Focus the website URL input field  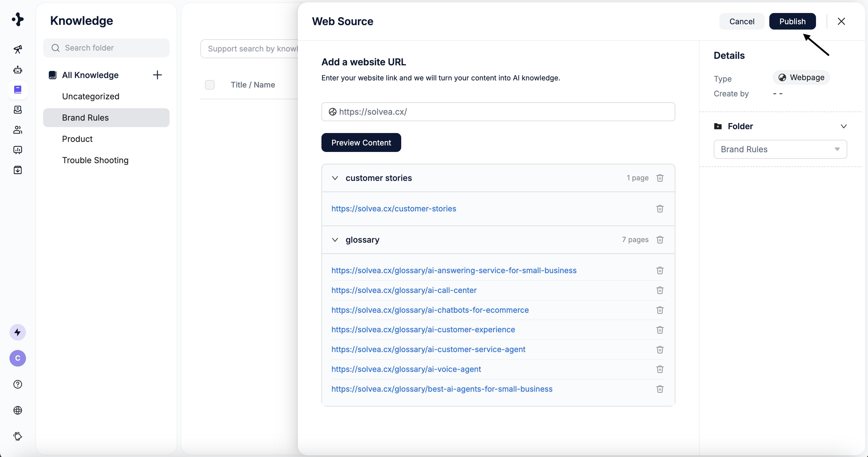point(498,112)
